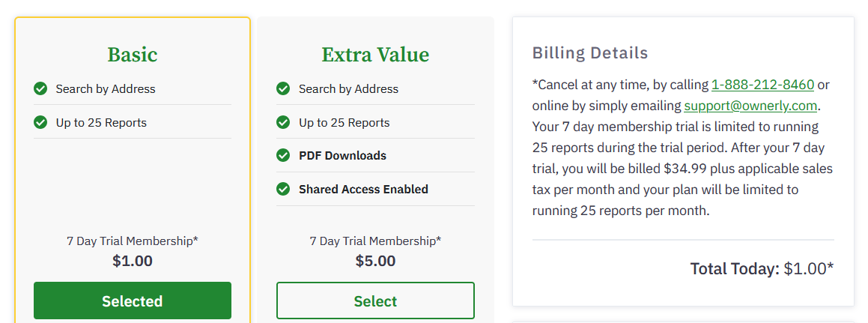Click Basic plan Search by Address checkmark
This screenshot has height=323, width=868.
click(x=40, y=88)
